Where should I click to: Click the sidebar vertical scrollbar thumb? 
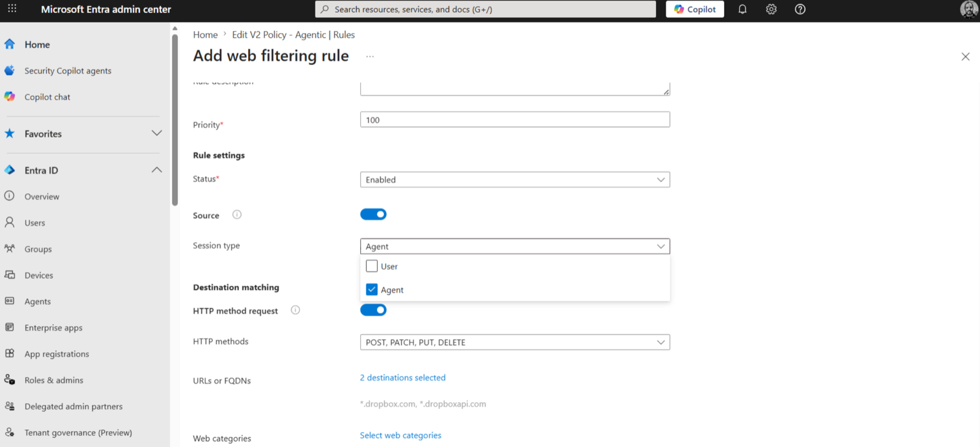click(x=175, y=120)
